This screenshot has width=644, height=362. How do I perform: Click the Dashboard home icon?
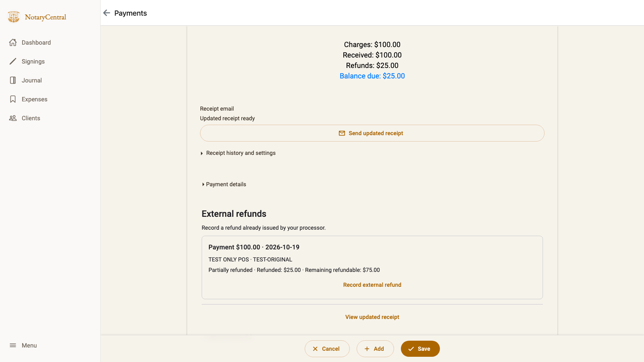(13, 42)
